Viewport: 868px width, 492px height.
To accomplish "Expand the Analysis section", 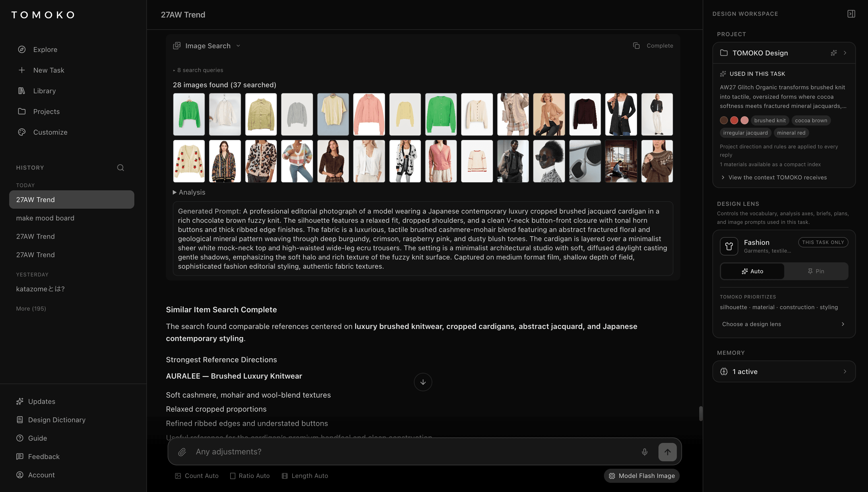I will 189,192.
